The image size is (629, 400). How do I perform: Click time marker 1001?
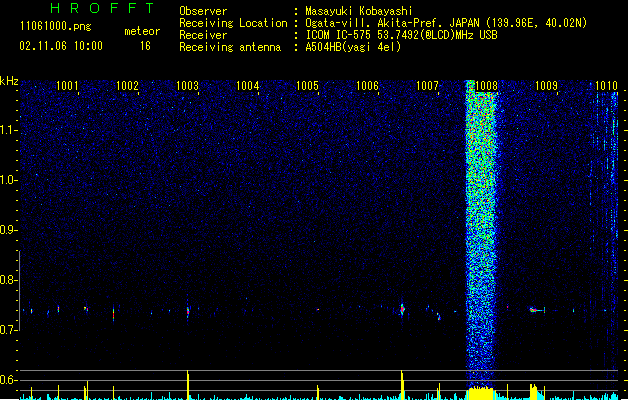[67, 86]
